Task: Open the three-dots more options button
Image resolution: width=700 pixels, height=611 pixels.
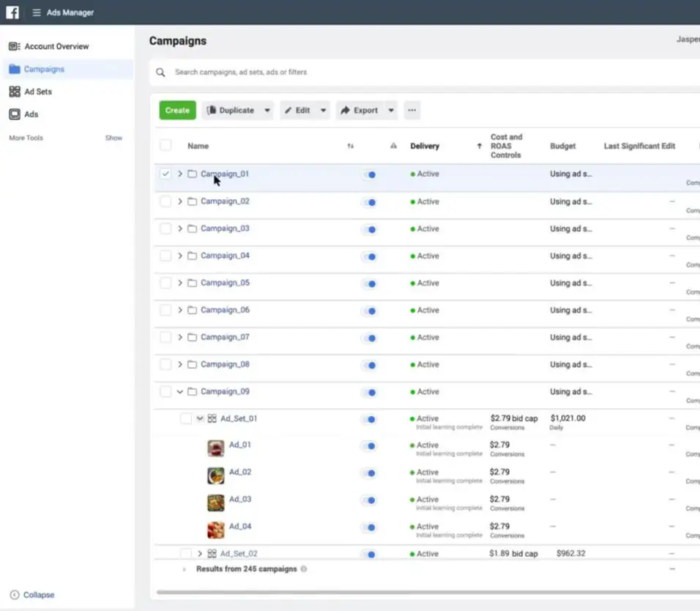Action: (x=412, y=111)
